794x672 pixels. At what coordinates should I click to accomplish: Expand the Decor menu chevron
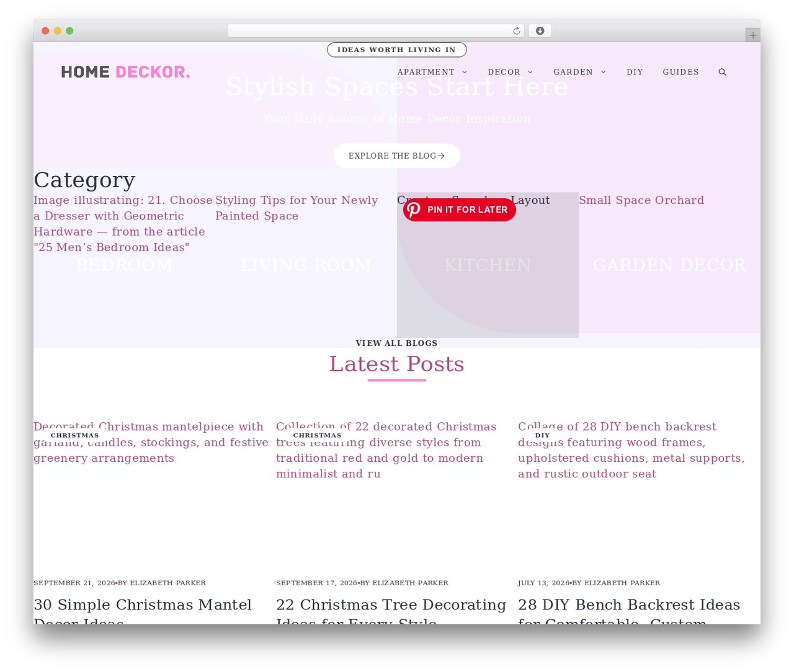530,72
